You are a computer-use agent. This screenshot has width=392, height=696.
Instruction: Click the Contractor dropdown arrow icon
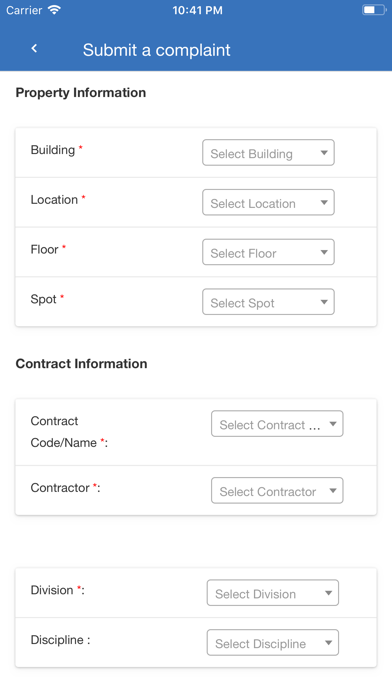tap(333, 490)
